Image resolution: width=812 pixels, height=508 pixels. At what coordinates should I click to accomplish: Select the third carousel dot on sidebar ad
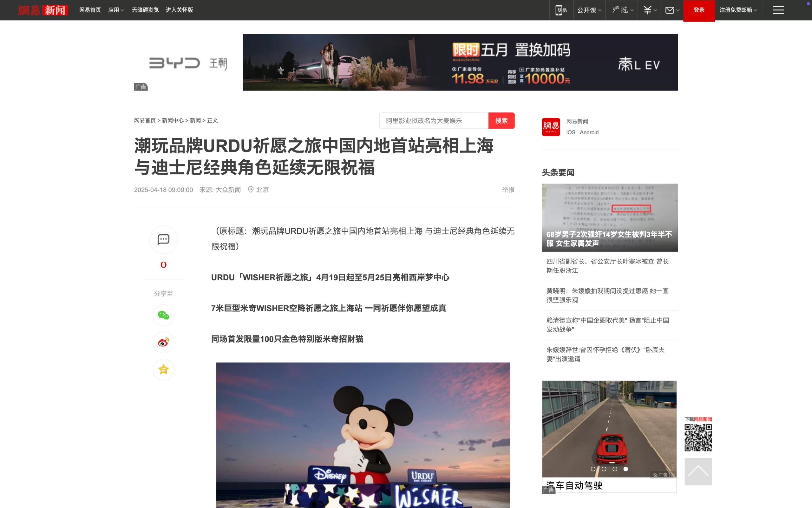[x=615, y=469]
